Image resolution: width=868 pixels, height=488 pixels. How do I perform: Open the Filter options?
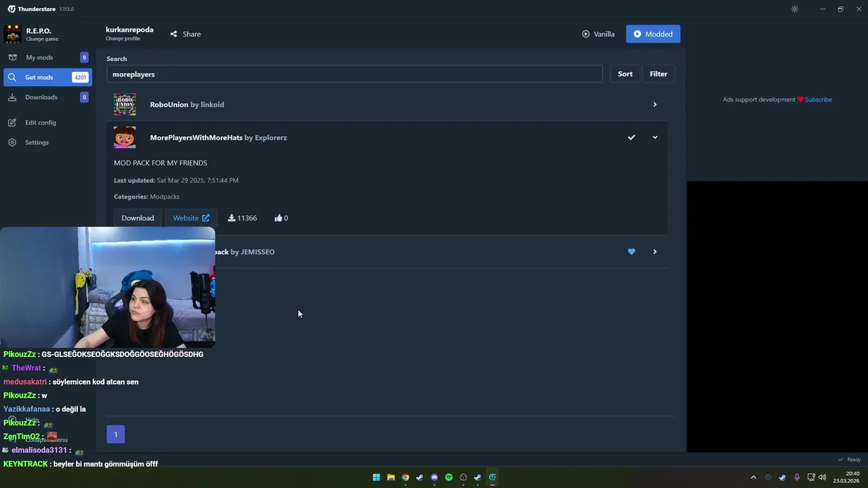(x=658, y=74)
